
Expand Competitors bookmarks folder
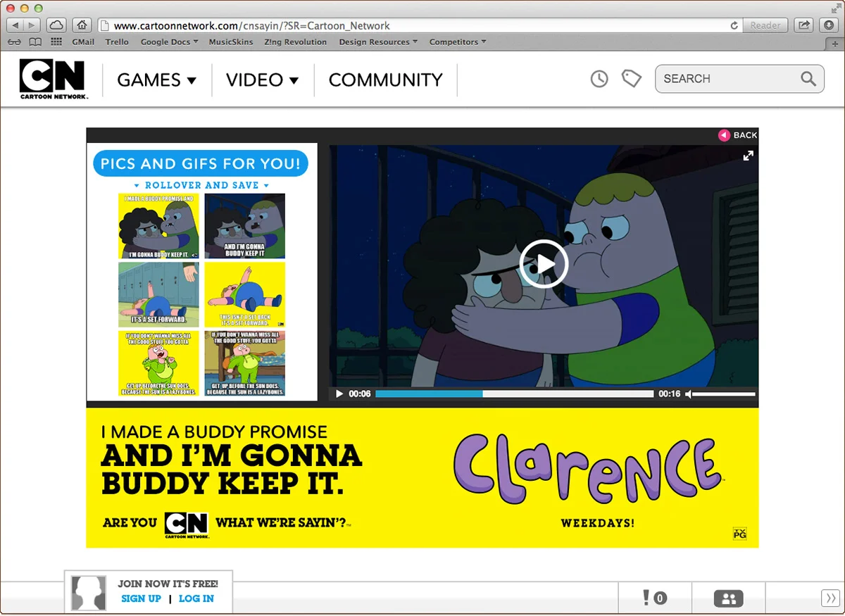458,42
